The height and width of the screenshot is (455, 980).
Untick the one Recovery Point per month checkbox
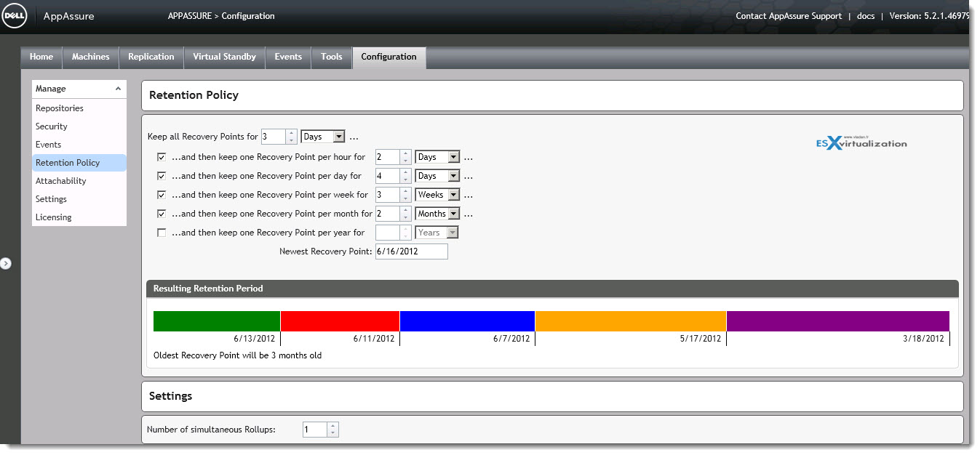[162, 214]
